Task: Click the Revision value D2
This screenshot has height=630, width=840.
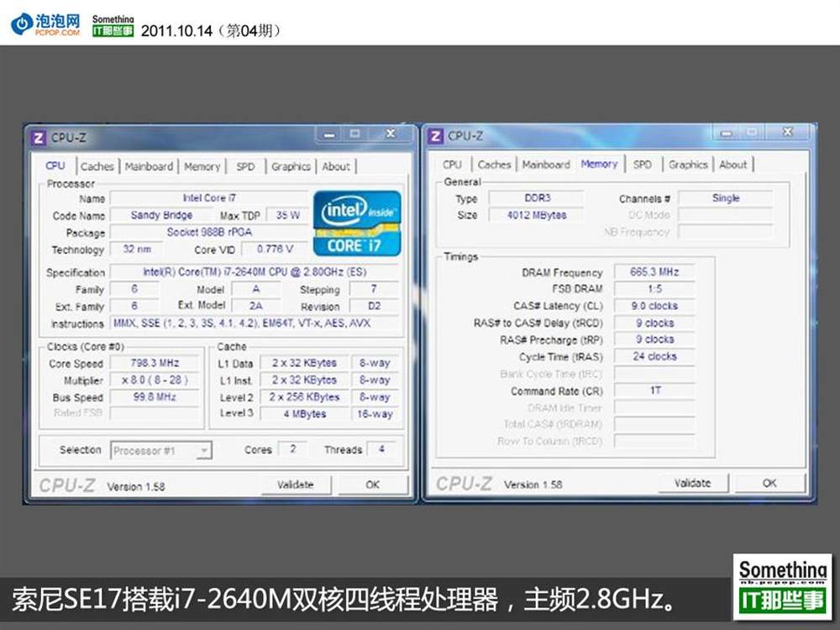Action: 374,306
